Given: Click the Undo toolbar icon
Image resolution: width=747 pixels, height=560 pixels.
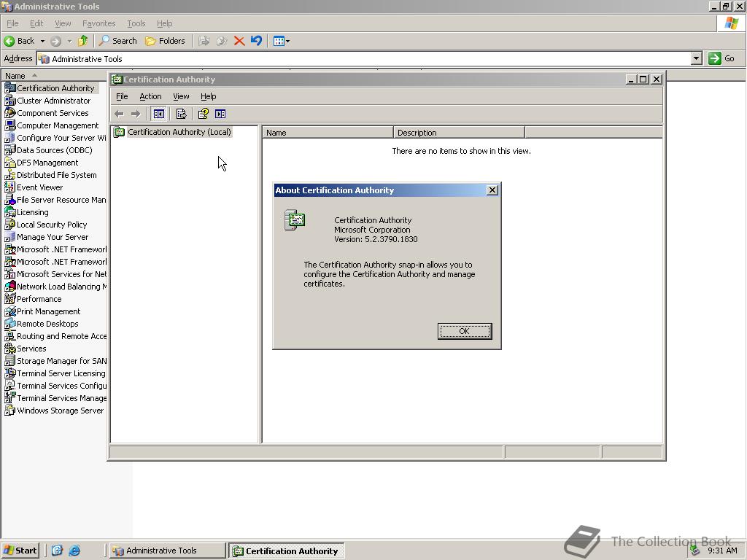Looking at the screenshot, I should pyautogui.click(x=256, y=41).
